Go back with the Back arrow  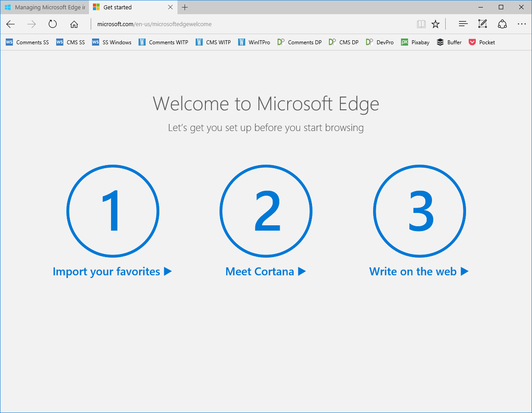click(11, 24)
